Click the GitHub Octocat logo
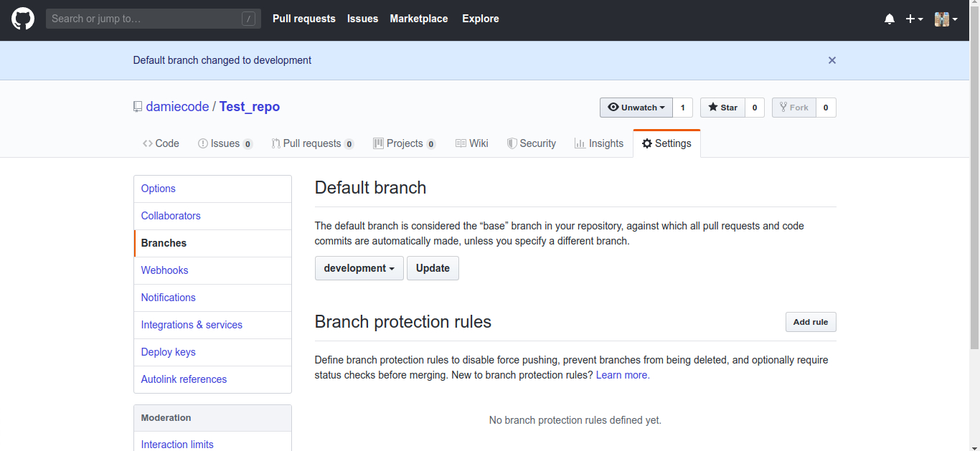This screenshot has height=451, width=980. pos(23,19)
